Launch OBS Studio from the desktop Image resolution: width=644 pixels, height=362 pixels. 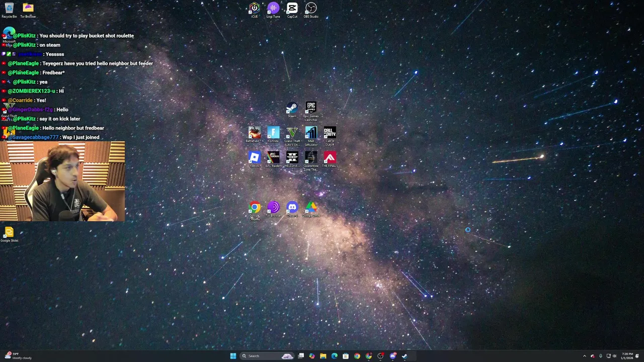[311, 10]
